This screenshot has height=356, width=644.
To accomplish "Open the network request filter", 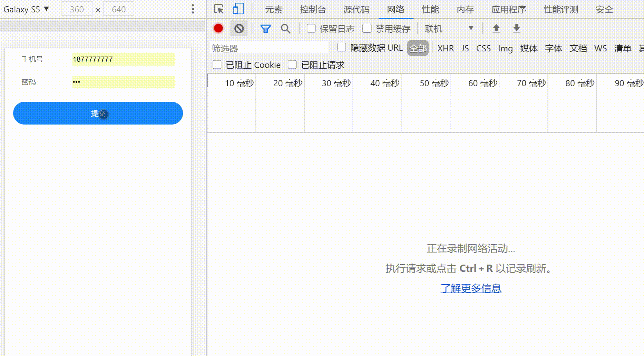I will point(265,28).
